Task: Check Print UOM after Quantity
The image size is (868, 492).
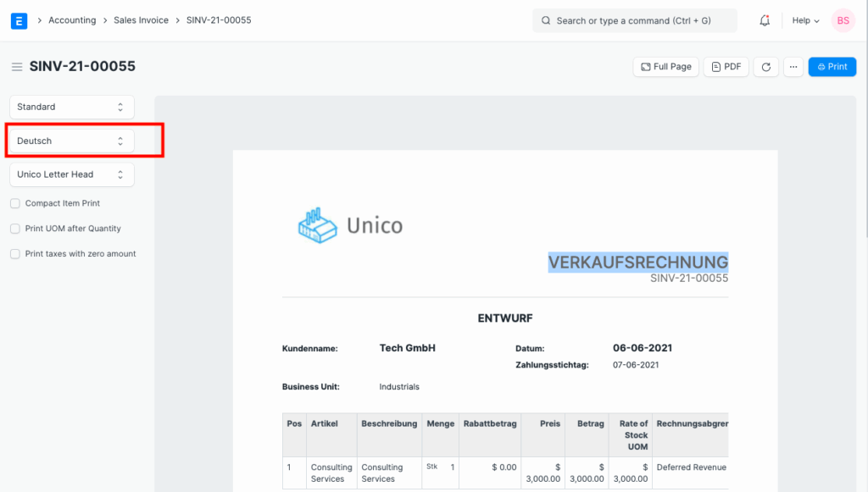Action: [x=14, y=229]
